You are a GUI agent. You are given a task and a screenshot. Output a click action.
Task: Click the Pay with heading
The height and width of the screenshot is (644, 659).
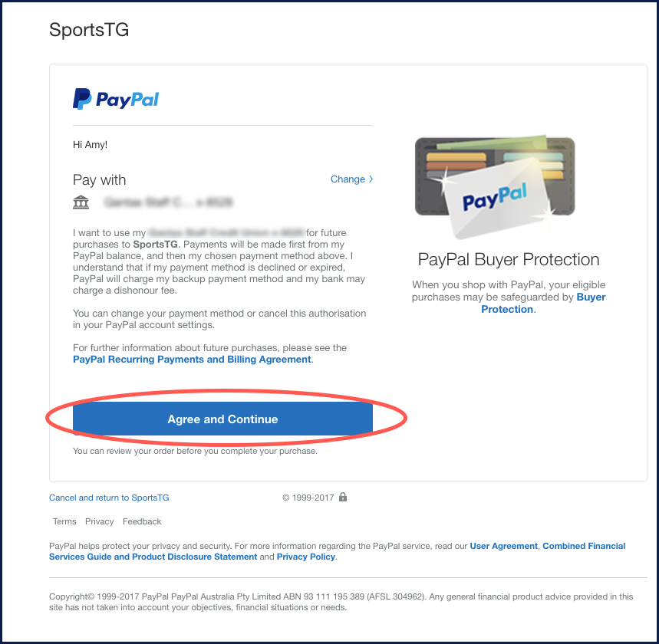[x=99, y=180]
